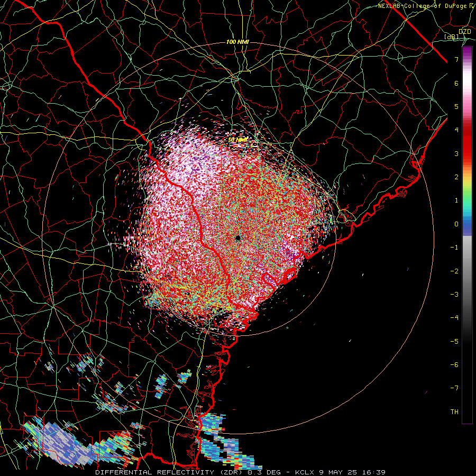
Task: Click the -7 value on the color scale
Action: tap(454, 388)
